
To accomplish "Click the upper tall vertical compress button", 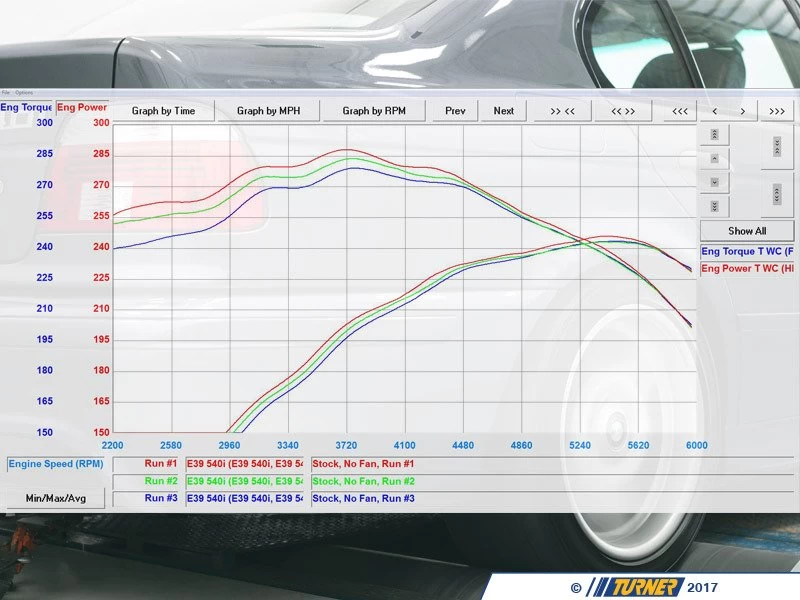I will click(x=777, y=147).
